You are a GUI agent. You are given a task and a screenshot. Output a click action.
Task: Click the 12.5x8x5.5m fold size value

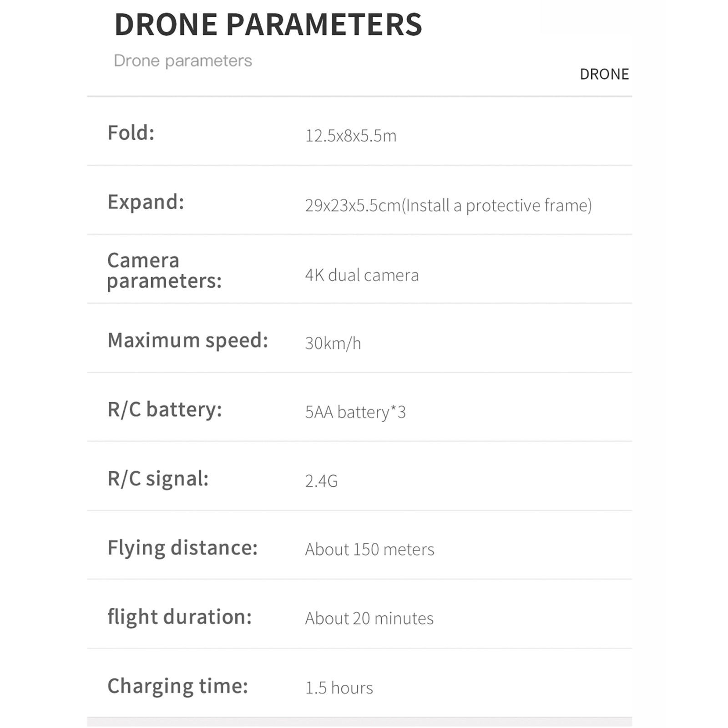click(x=351, y=136)
